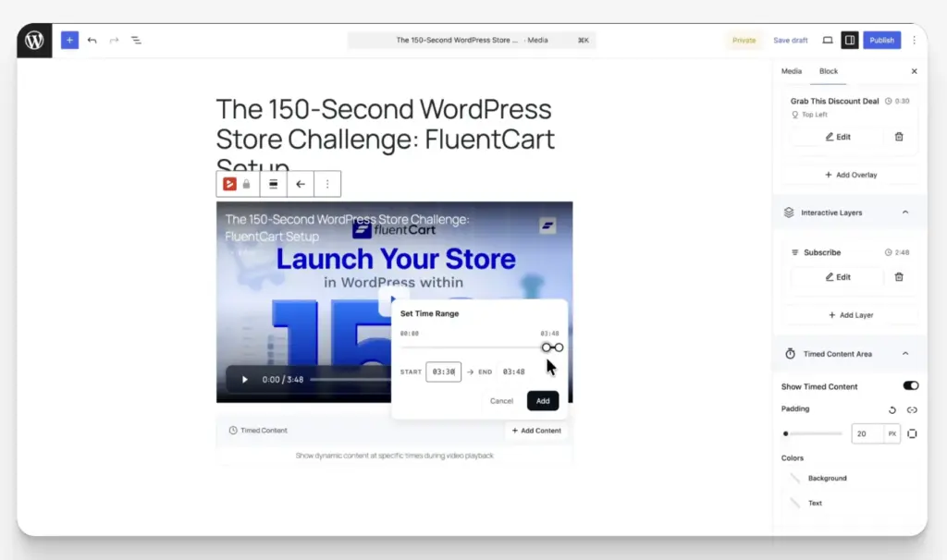Image resolution: width=947 pixels, height=560 pixels.
Task: Open the block alignment option
Action: [x=274, y=184]
